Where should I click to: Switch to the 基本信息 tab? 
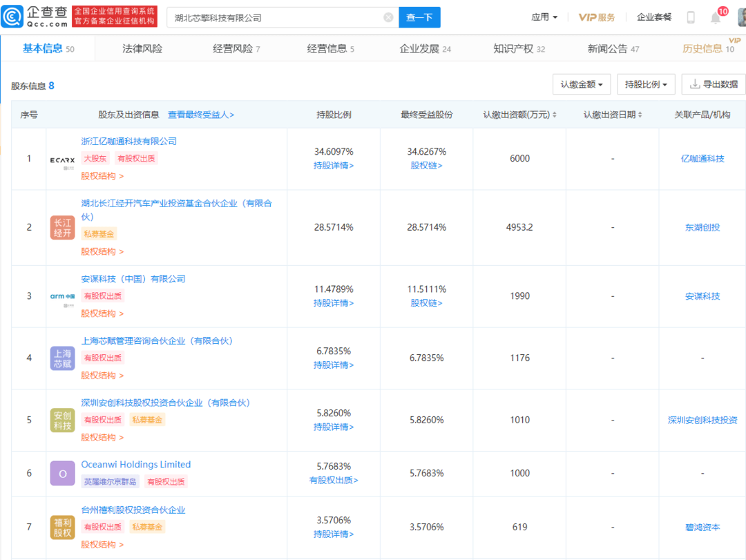pos(48,48)
